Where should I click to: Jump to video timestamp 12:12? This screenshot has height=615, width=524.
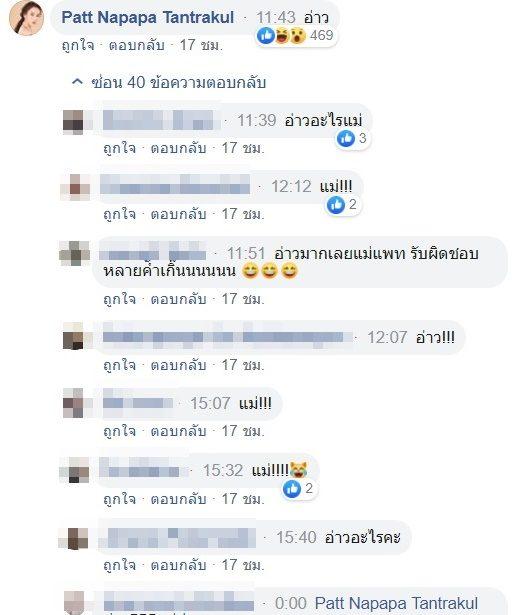[x=291, y=186]
